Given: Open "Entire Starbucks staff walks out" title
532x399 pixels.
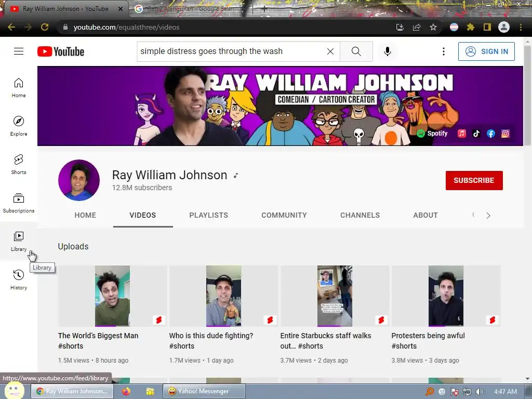Looking at the screenshot, I should [326, 341].
